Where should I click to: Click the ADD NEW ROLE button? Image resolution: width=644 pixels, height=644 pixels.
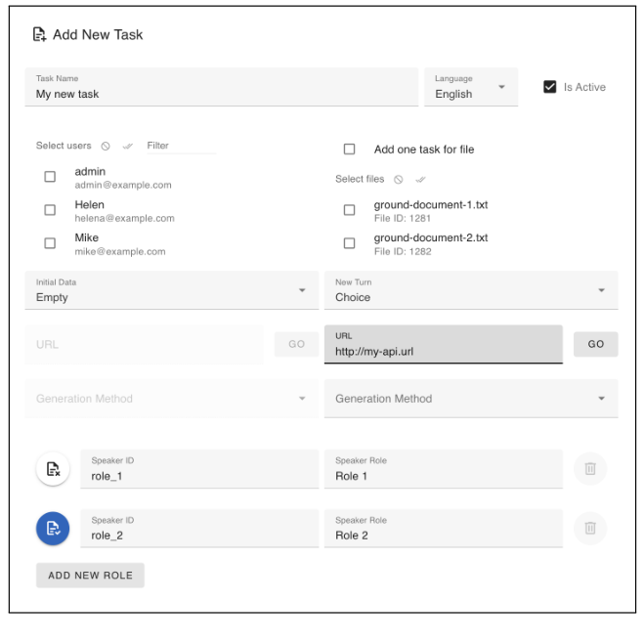pyautogui.click(x=90, y=576)
